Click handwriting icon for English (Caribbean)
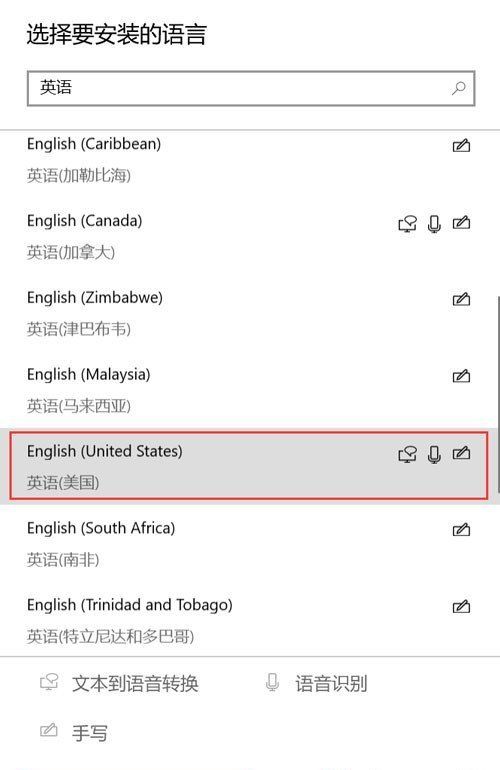Viewport: 500px width, 770px height. (x=461, y=146)
